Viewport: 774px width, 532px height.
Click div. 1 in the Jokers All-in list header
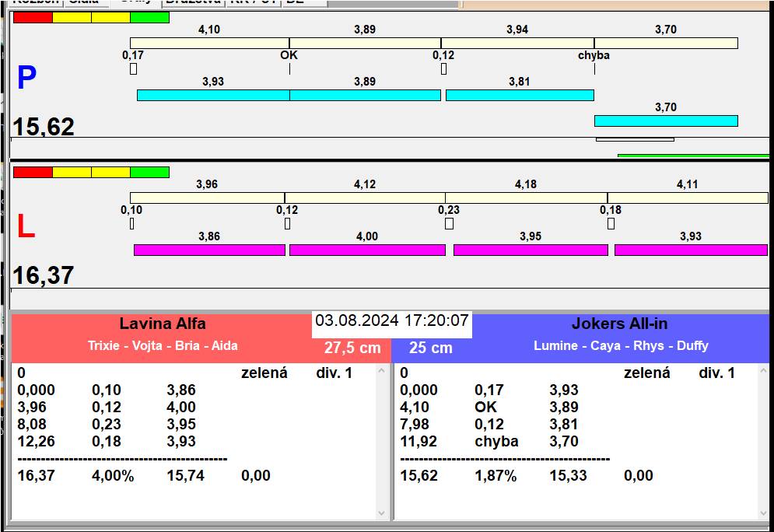(x=716, y=373)
